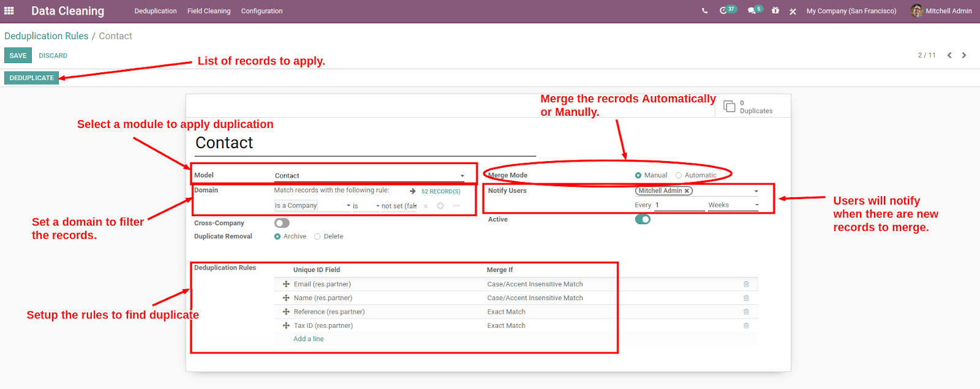Click the Reference (res.partner) cell
The width and height of the screenshot is (980, 389).
(329, 312)
